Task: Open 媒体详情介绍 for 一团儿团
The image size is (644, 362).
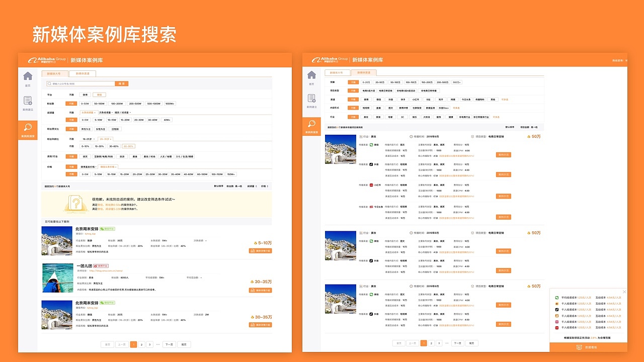Action: pyautogui.click(x=260, y=290)
